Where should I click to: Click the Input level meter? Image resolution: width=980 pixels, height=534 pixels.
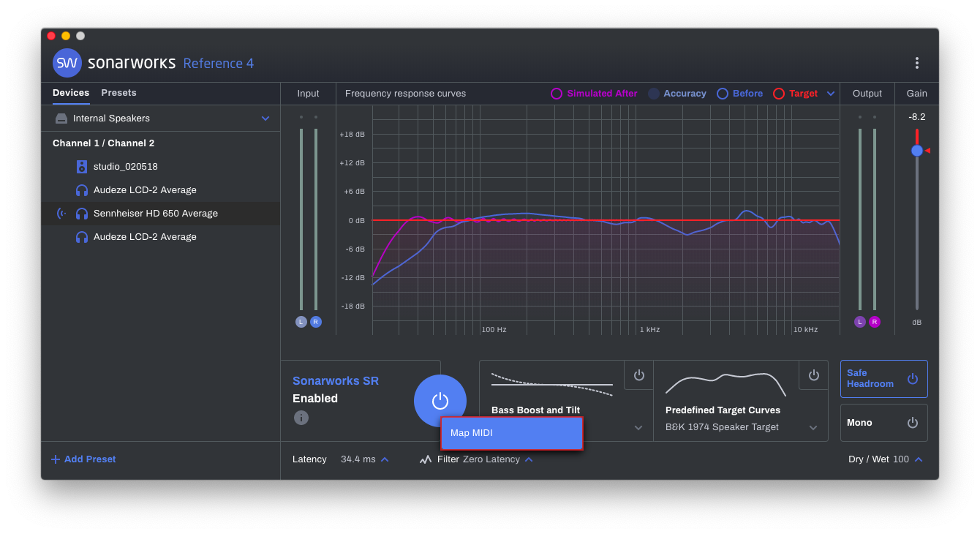point(309,219)
